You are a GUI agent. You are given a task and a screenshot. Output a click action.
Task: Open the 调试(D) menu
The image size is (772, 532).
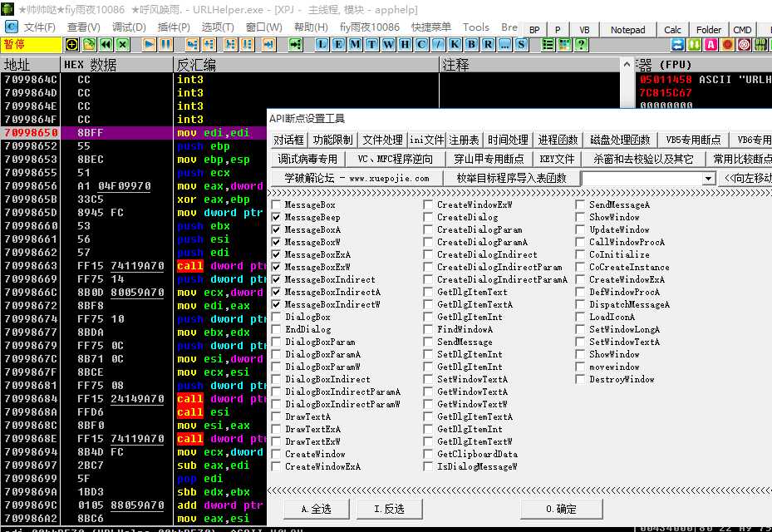129,27
